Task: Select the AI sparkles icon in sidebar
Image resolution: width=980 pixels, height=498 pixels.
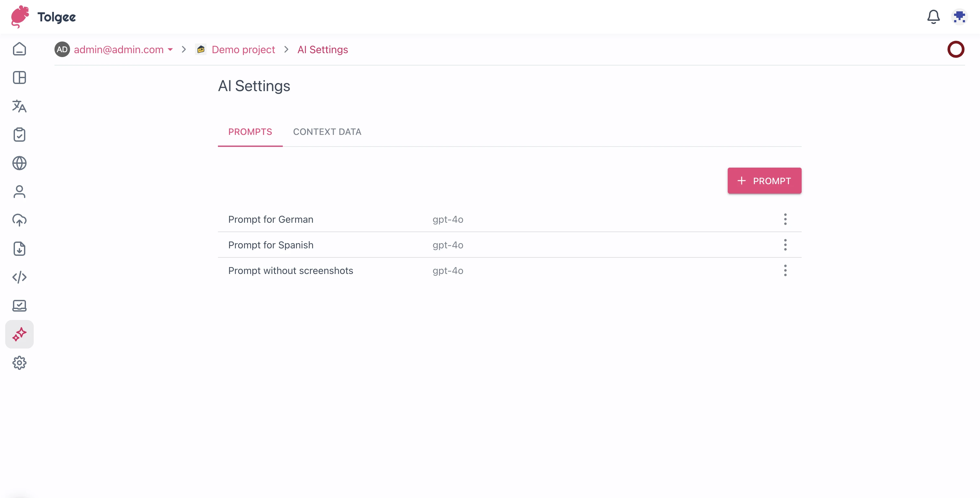Action: pos(19,334)
